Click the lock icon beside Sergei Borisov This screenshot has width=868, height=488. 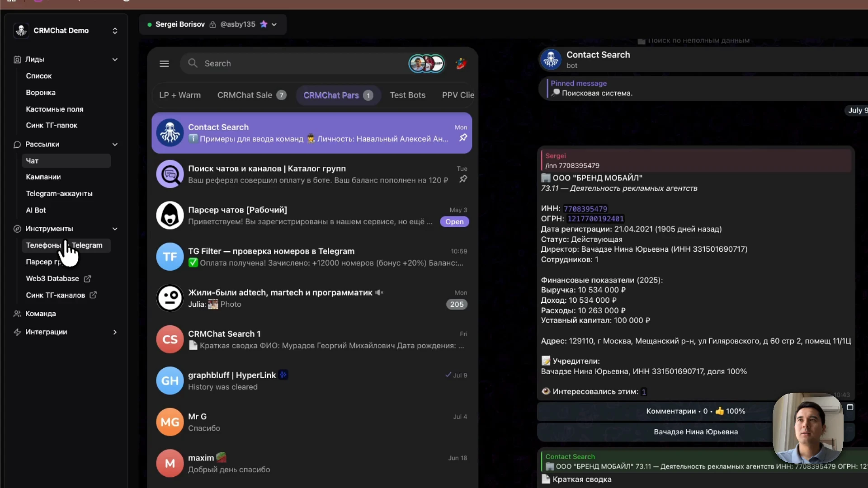point(212,24)
